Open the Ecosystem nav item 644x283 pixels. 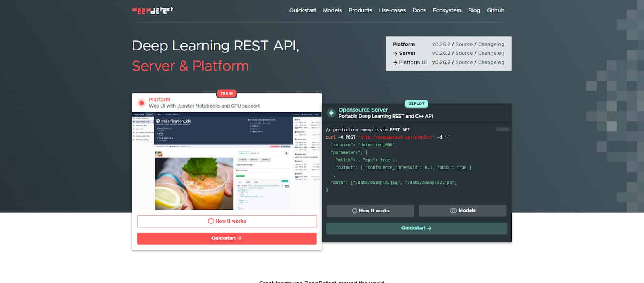click(x=447, y=10)
